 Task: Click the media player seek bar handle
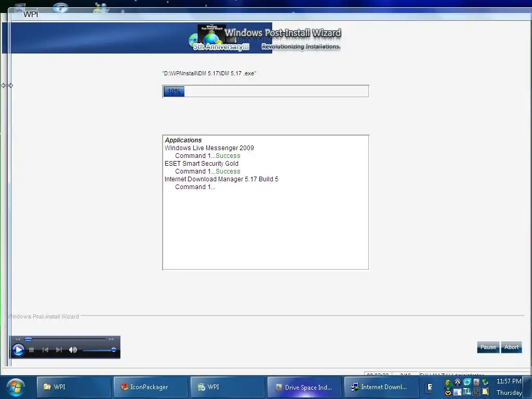[x=29, y=339]
